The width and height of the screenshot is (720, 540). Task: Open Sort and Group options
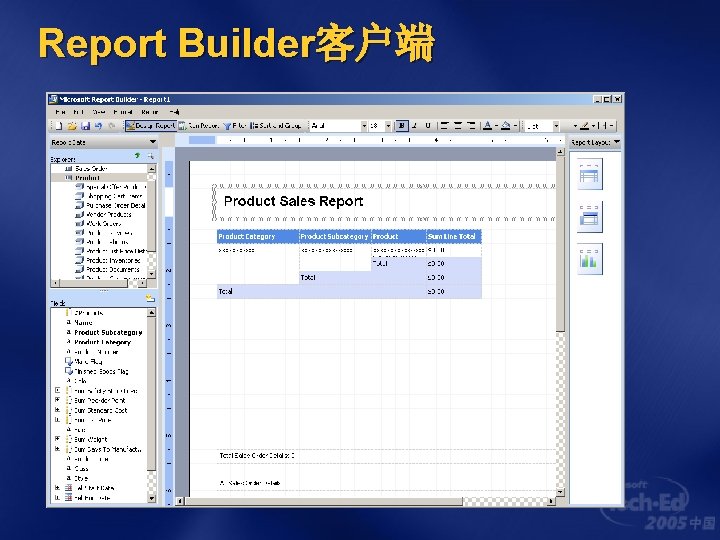coord(276,125)
